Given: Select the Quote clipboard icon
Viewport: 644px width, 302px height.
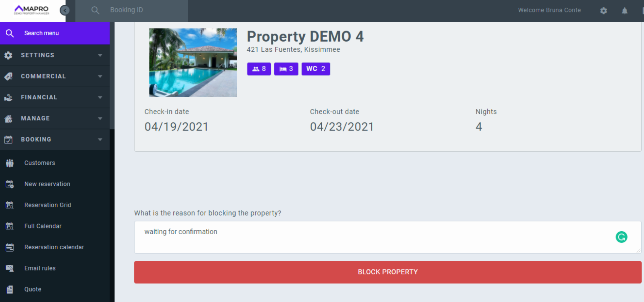Looking at the screenshot, I should pyautogui.click(x=10, y=289).
